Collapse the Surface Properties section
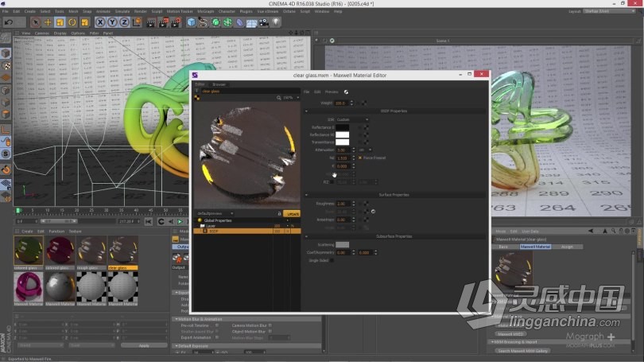Image resolution: width=644 pixels, height=362 pixels. click(x=306, y=195)
